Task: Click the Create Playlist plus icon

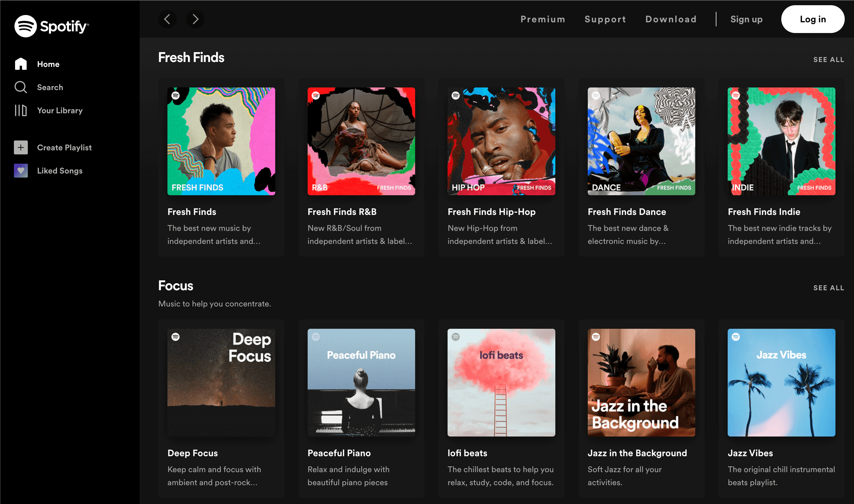Action: coord(21,147)
